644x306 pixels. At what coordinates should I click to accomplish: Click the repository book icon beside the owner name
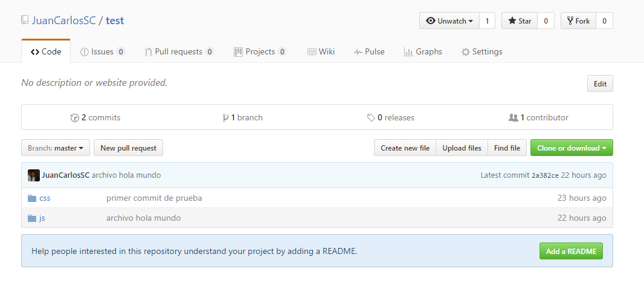coord(25,21)
